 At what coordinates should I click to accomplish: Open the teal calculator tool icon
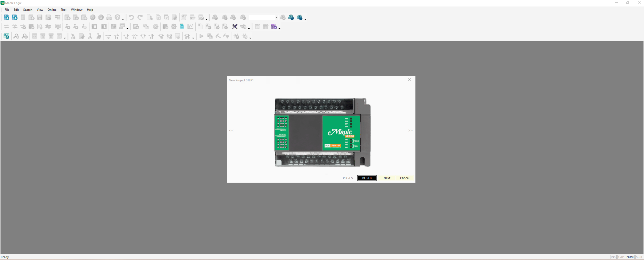tap(182, 27)
